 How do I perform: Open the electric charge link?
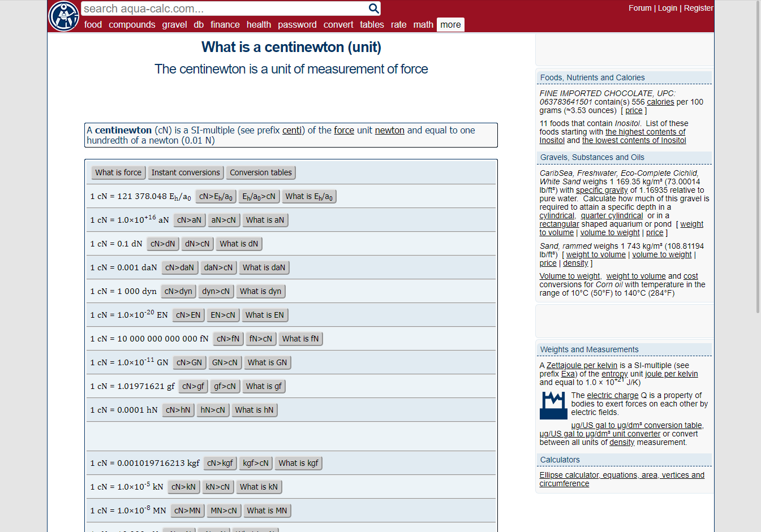(613, 396)
